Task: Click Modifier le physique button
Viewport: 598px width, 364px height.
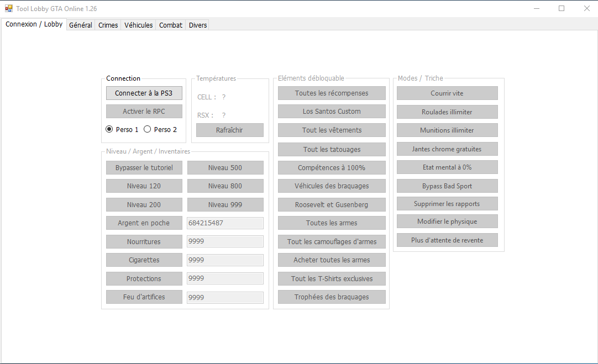Action: pos(447,221)
